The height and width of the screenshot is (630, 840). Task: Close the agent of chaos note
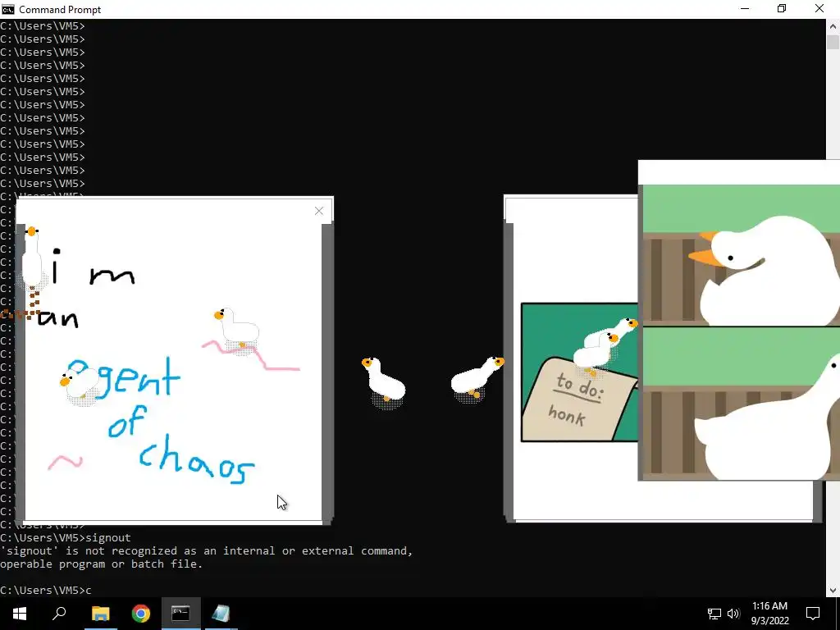coord(319,211)
